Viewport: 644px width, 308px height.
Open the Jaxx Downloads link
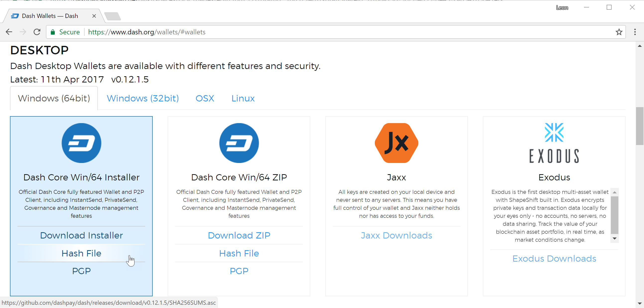396,235
